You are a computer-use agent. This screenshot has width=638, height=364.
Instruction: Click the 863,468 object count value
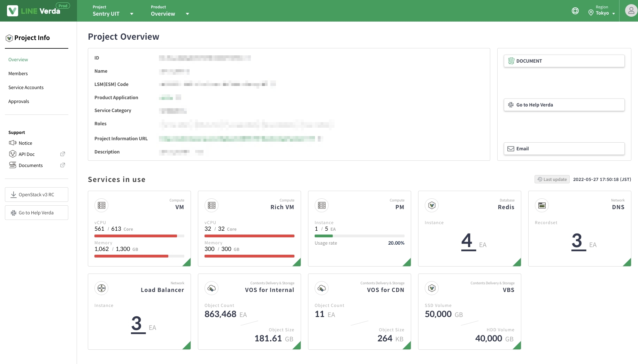coord(221,314)
